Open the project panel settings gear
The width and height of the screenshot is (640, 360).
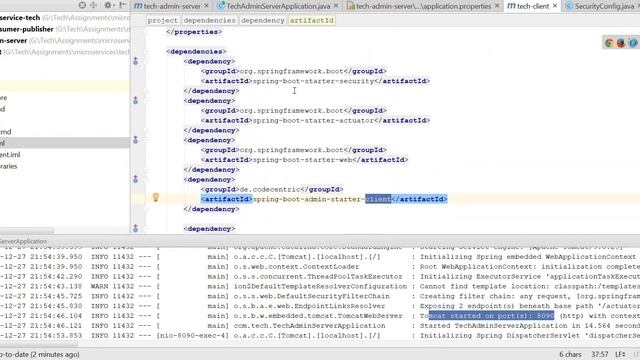(108, 5)
